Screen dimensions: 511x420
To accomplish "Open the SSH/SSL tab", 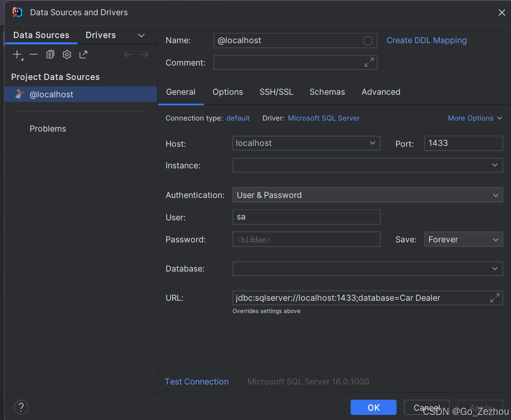I will pos(276,92).
